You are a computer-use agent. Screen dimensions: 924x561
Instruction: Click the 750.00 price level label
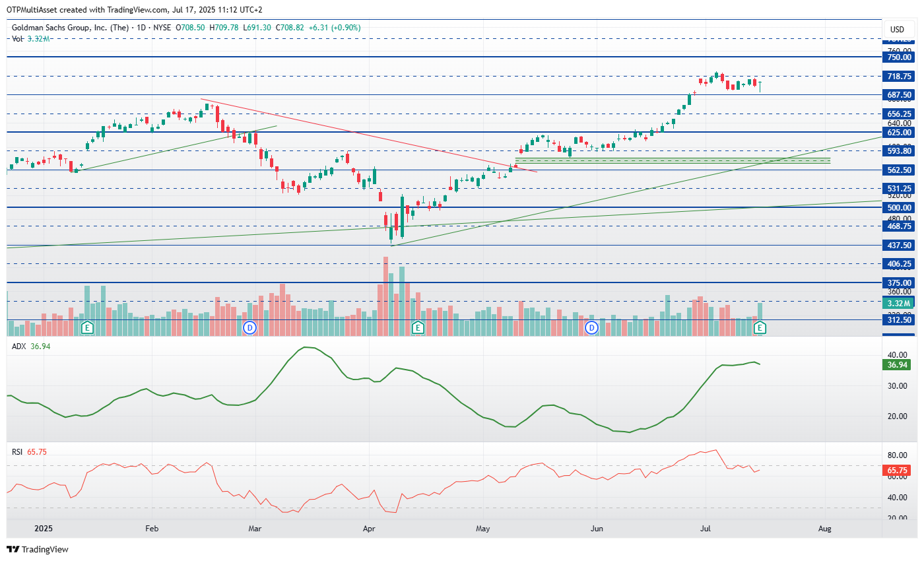coord(898,57)
